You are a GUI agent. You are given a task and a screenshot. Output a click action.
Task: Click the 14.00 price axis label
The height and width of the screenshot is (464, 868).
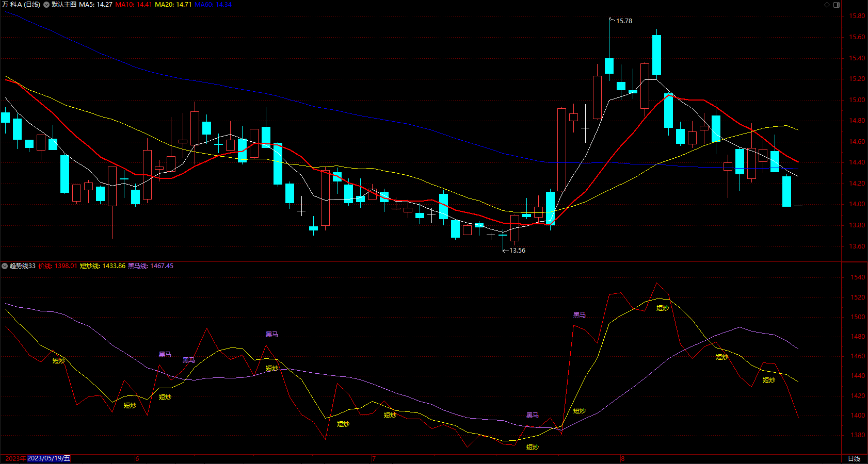[x=857, y=204]
